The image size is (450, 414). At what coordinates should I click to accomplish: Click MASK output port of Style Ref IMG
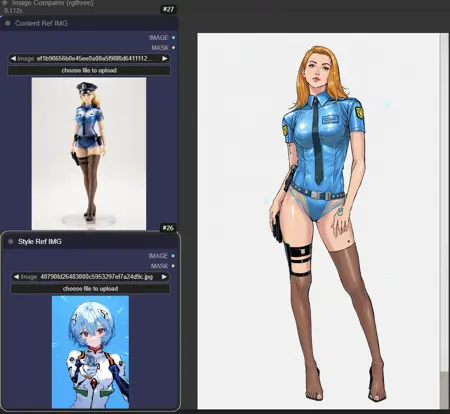(173, 266)
